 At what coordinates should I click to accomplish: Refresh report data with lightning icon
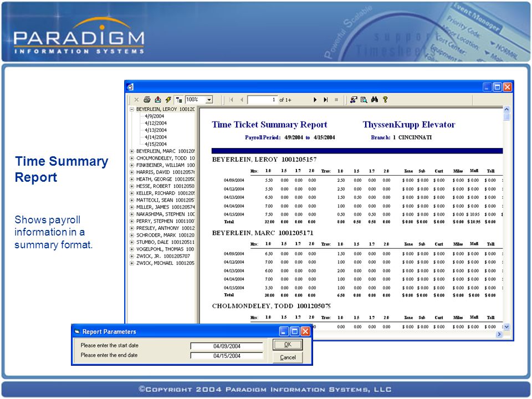(x=168, y=99)
